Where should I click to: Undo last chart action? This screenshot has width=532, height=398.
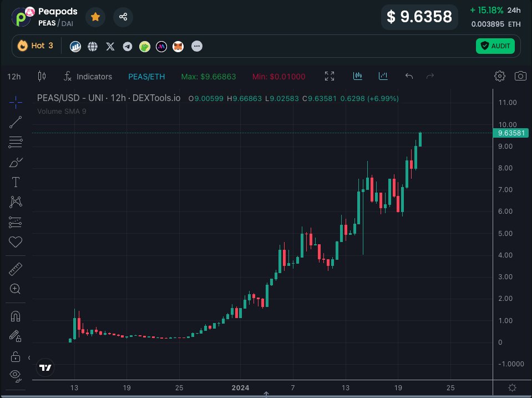click(409, 76)
